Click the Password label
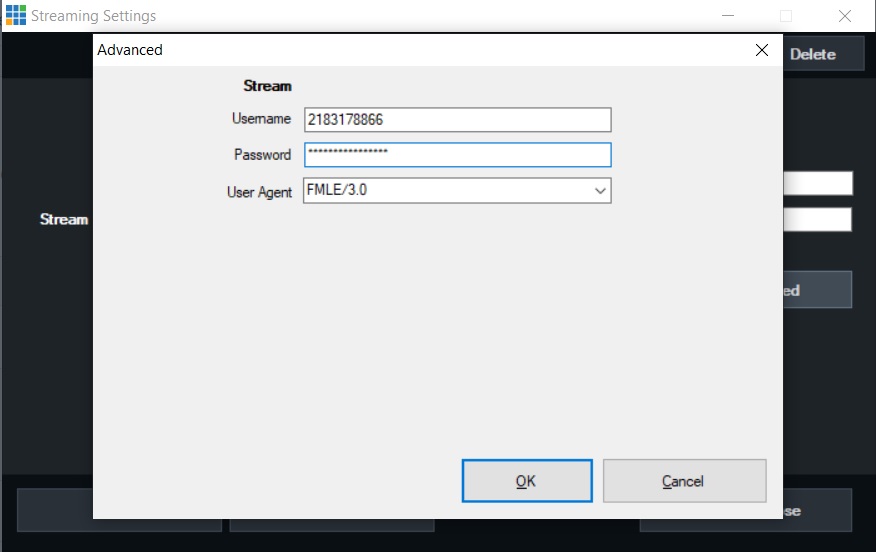876x552 pixels. [x=262, y=154]
